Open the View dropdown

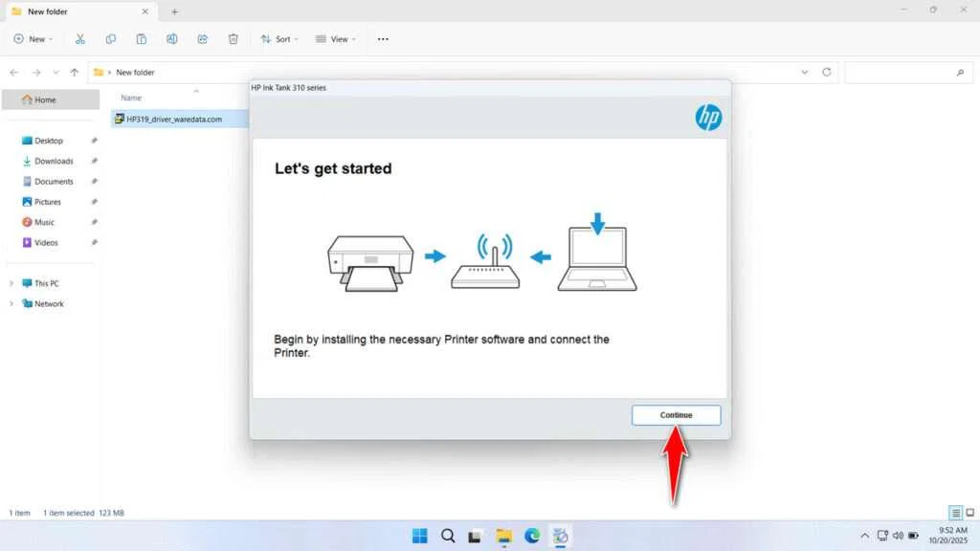coord(335,38)
